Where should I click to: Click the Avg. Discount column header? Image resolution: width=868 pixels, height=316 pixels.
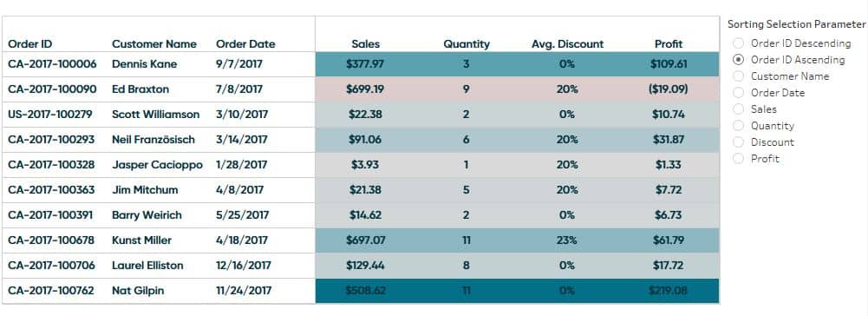click(567, 43)
